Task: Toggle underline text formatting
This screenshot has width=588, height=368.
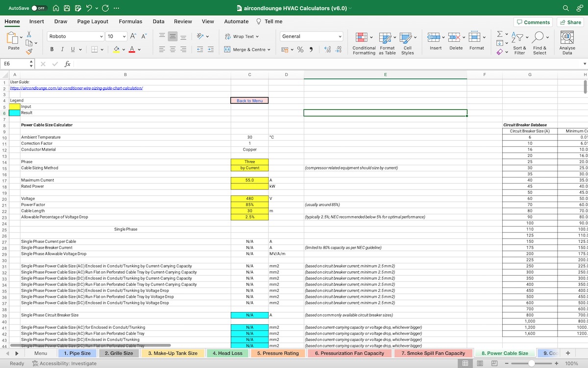Action: point(73,50)
